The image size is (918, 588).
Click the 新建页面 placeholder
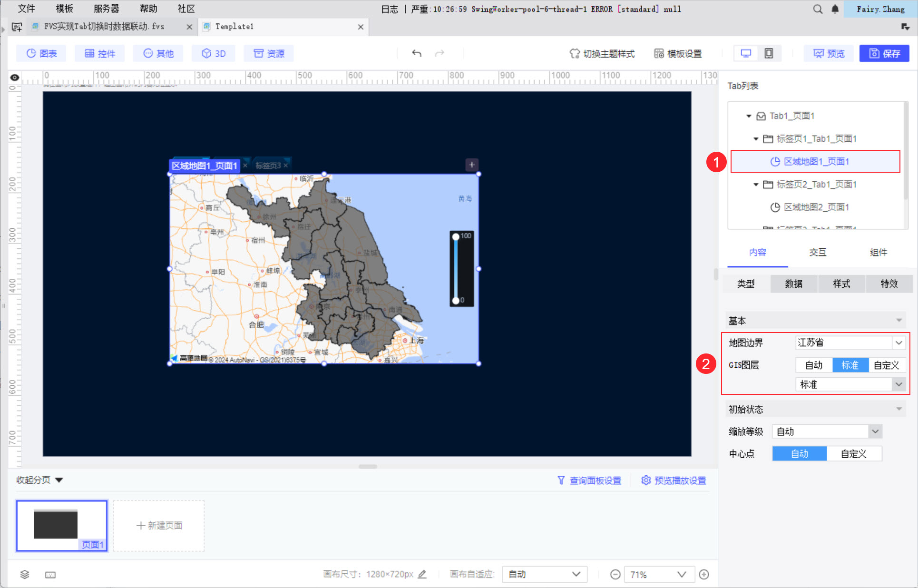click(x=159, y=525)
